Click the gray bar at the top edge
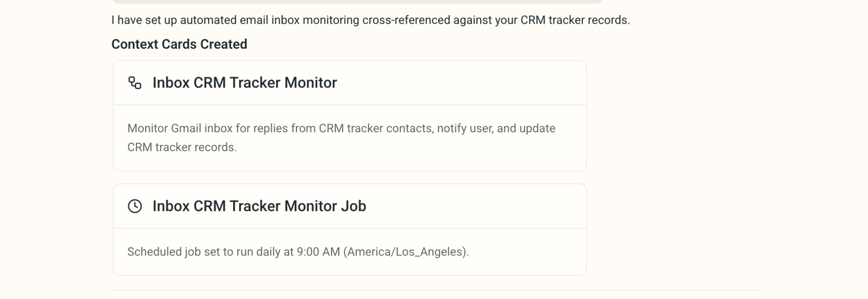Viewport: 868px width, 299px height. tap(357, 2)
